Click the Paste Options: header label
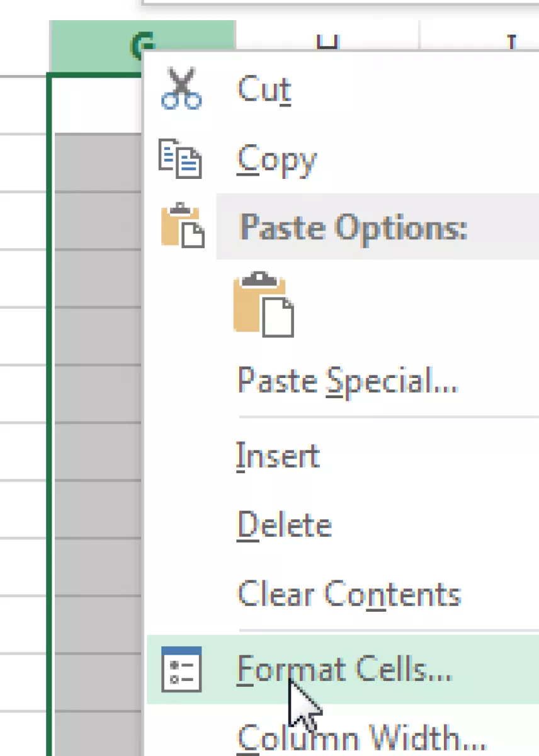This screenshot has height=756, width=539. point(353,227)
